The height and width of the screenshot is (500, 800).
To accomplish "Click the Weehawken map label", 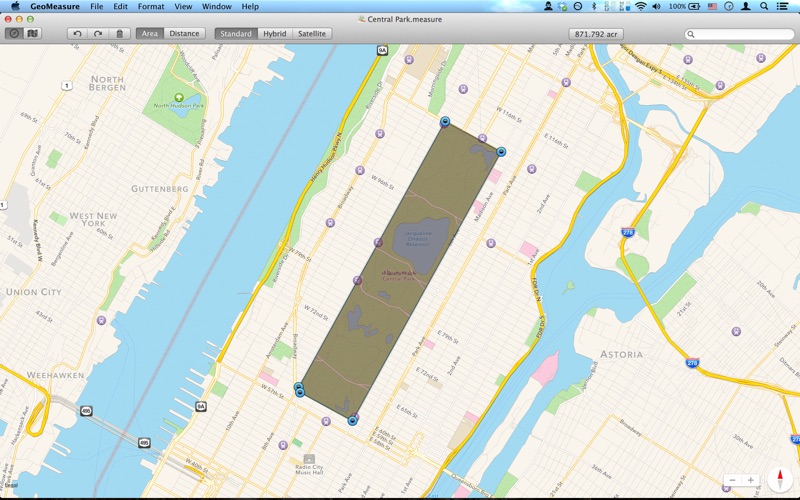I will (x=55, y=375).
